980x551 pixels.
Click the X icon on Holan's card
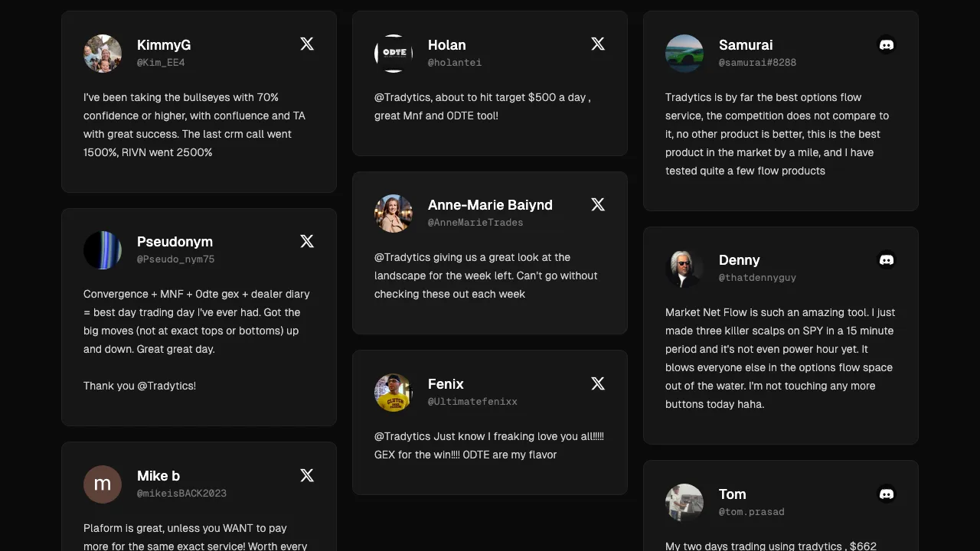(598, 44)
